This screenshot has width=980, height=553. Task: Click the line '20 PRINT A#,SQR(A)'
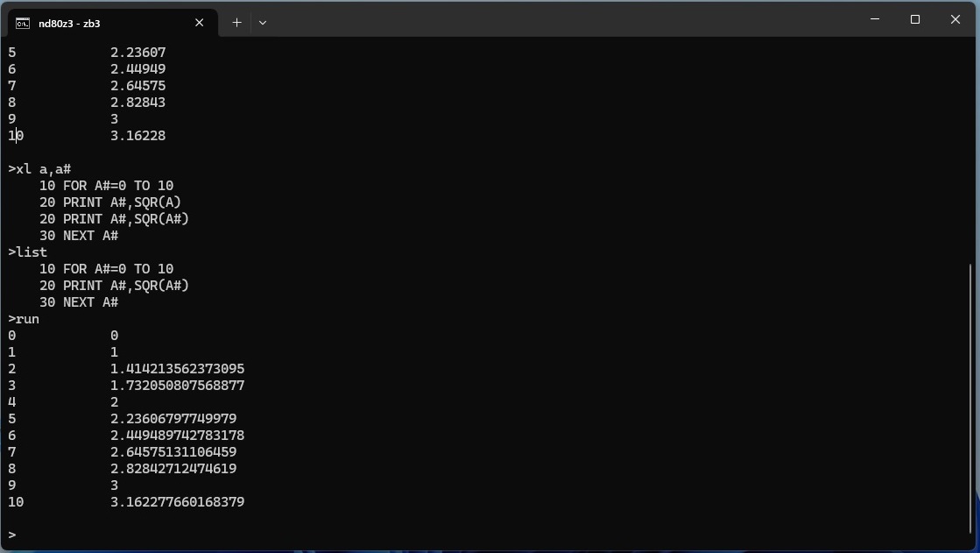[x=110, y=202]
